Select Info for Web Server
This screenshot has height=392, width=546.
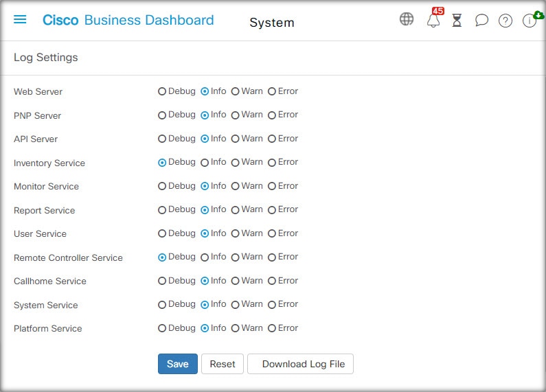click(x=205, y=91)
